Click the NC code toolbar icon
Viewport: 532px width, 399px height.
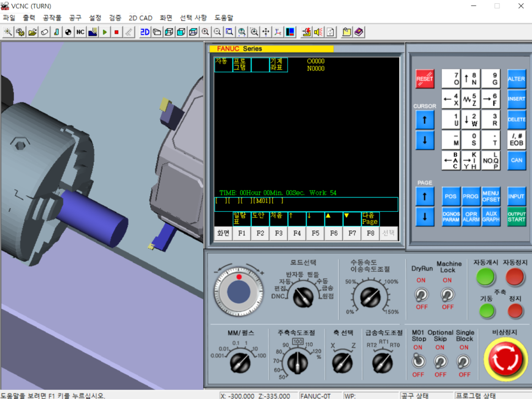[80, 32]
